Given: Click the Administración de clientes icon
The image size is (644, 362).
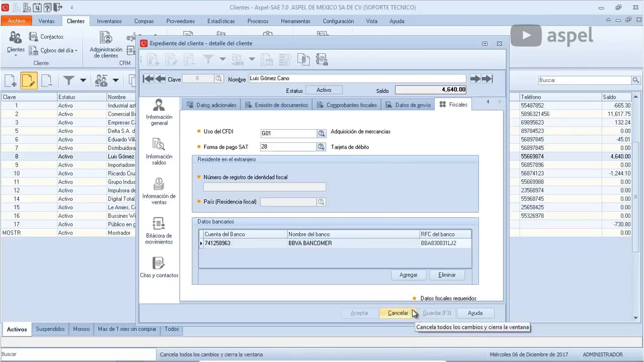Looking at the screenshot, I should click(x=106, y=44).
